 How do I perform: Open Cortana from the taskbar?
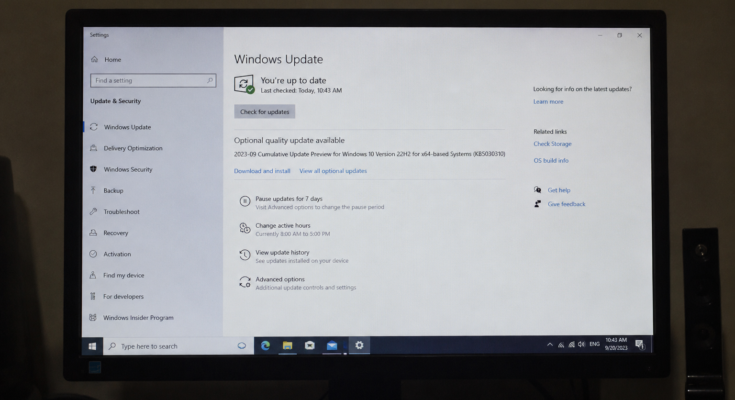pos(242,346)
